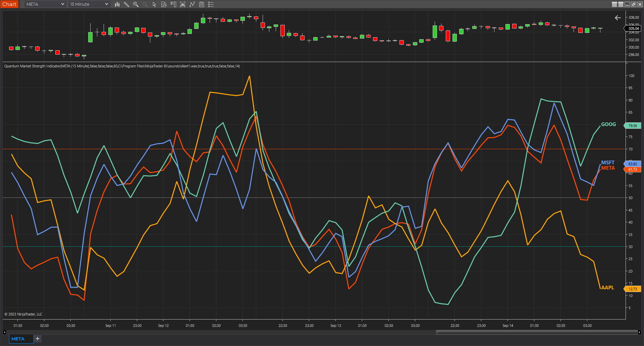Click the MSFT line label
644x346 pixels.
click(608, 163)
